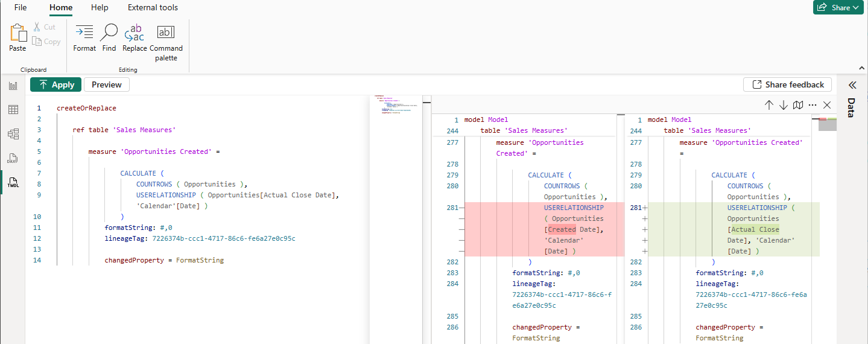Switch to the External tools tab
This screenshot has height=344, width=868.
(x=153, y=7)
